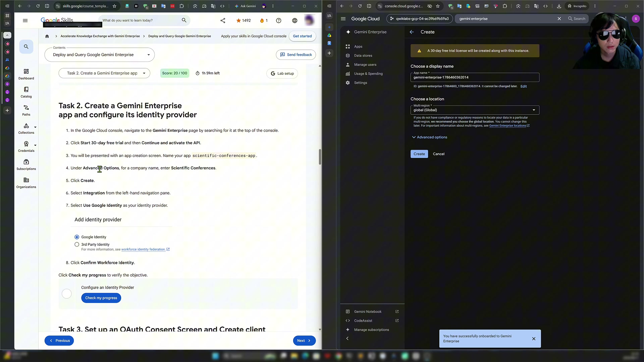
Task: Click the App name input field
Action: [x=475, y=77]
